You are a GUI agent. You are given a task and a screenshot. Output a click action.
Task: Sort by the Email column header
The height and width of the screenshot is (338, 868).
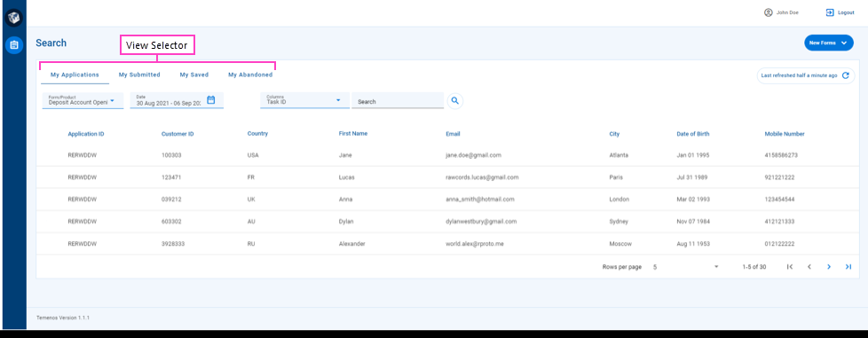click(453, 134)
